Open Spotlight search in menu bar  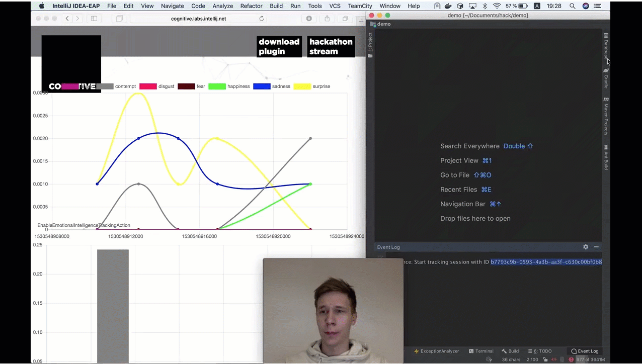(x=573, y=6)
